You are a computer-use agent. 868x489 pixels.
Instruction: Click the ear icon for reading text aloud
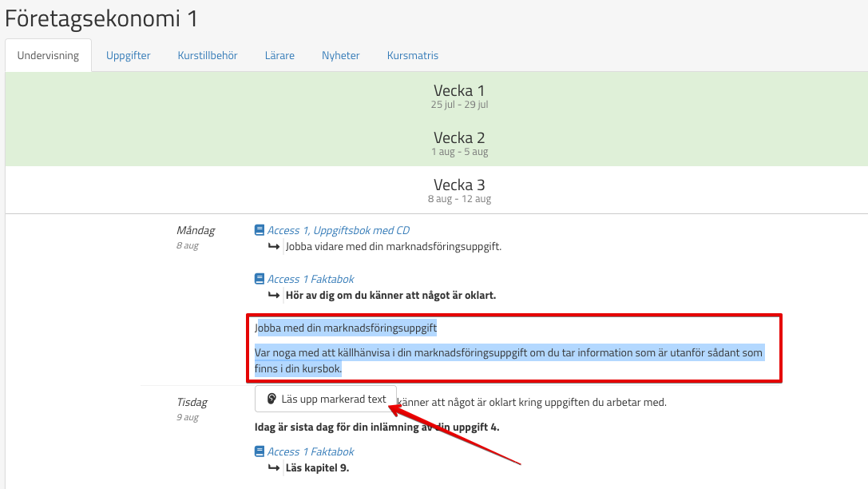click(x=271, y=399)
